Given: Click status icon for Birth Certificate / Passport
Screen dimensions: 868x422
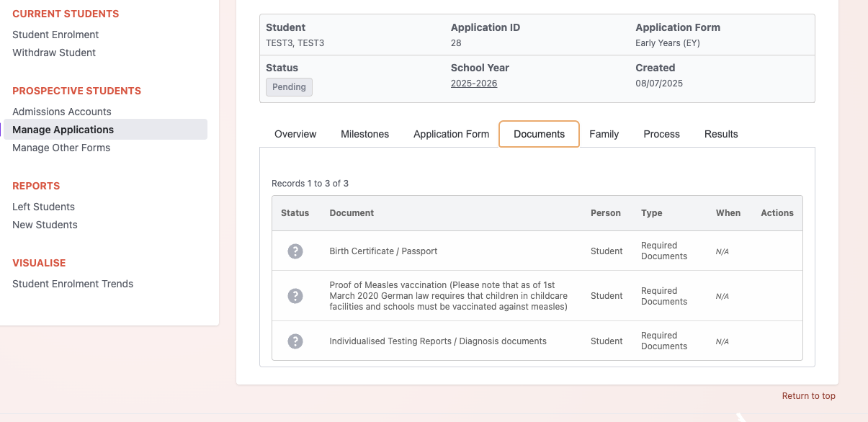Looking at the screenshot, I should (x=295, y=251).
